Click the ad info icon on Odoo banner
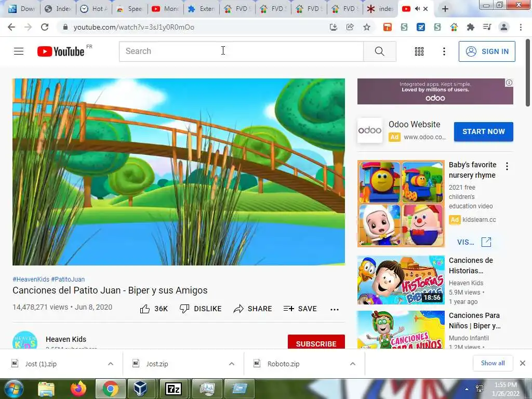532x399 pixels. point(509,83)
